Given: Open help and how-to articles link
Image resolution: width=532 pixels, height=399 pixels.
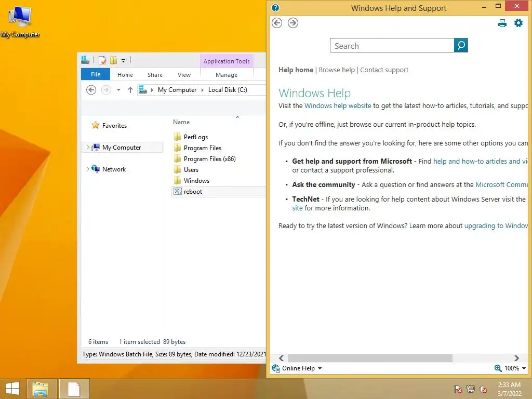Looking at the screenshot, I should click(481, 161).
